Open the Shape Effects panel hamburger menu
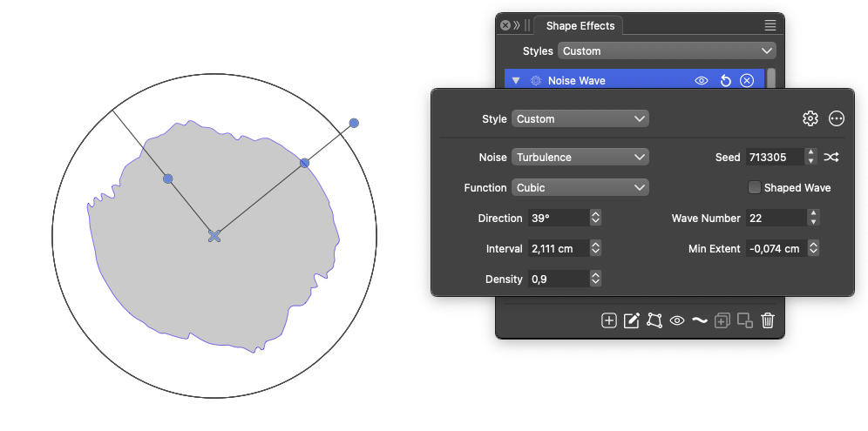Screen dimensions: 868x431 click(x=770, y=25)
